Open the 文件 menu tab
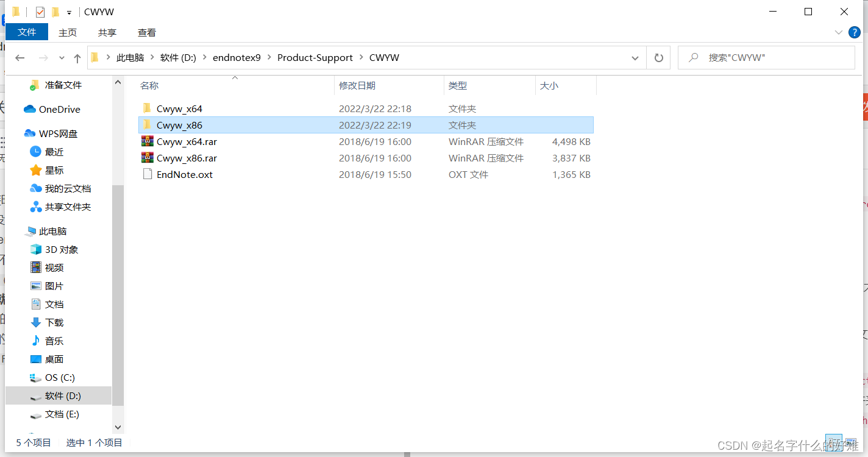 tap(27, 32)
